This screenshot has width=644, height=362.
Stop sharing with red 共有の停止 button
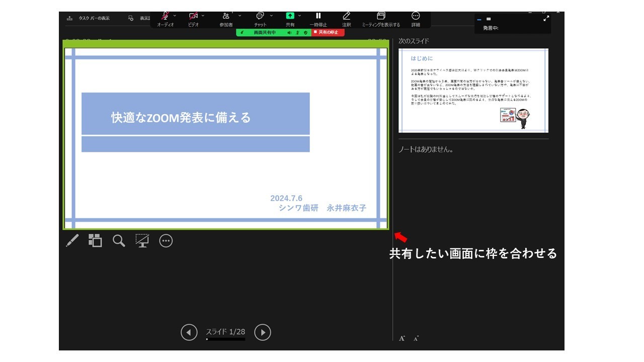[x=328, y=32]
